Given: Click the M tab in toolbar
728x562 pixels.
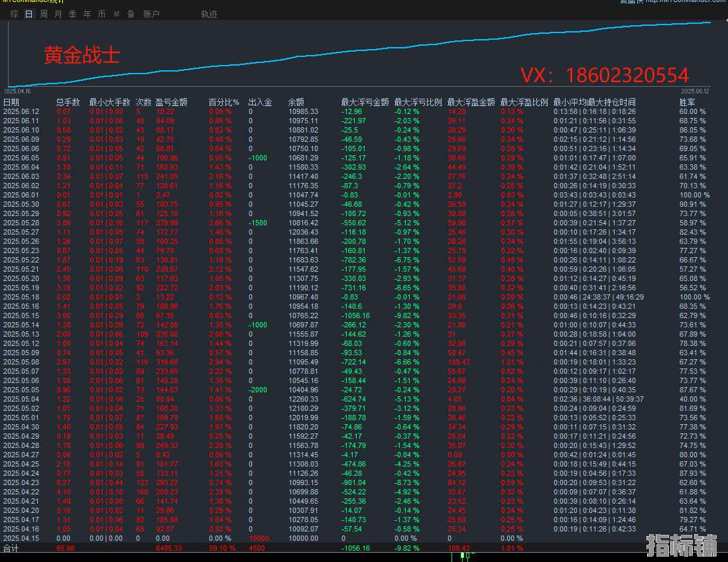Looking at the screenshot, I should click(x=117, y=14).
